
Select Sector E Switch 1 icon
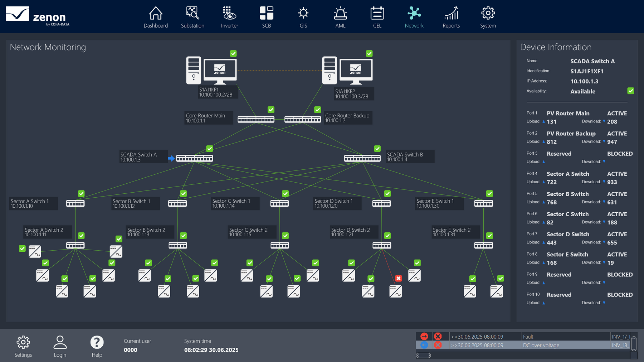pyautogui.click(x=483, y=203)
